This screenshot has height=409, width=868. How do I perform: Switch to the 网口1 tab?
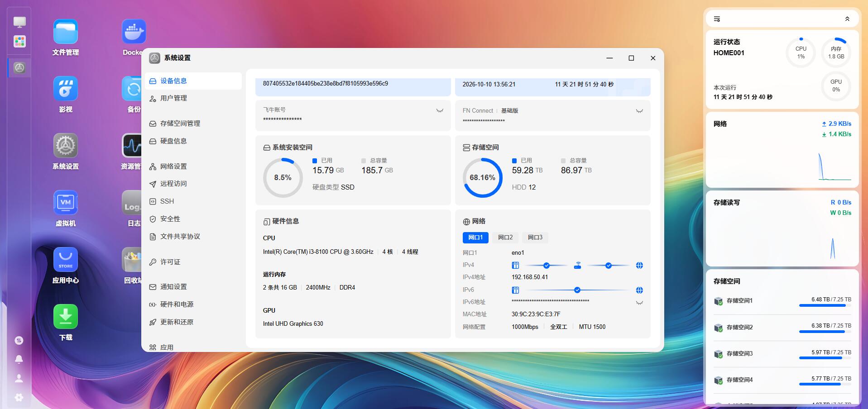coord(475,238)
